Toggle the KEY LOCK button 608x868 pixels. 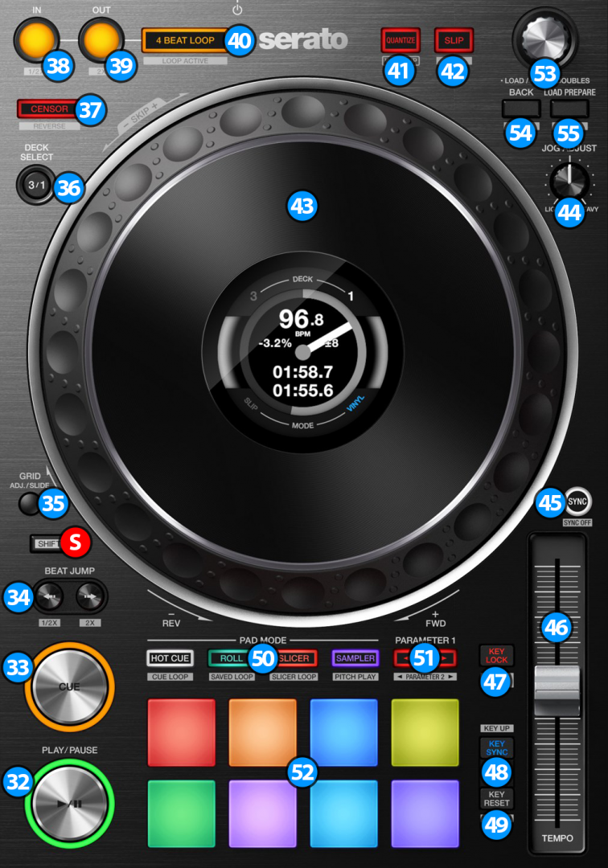[x=496, y=655]
